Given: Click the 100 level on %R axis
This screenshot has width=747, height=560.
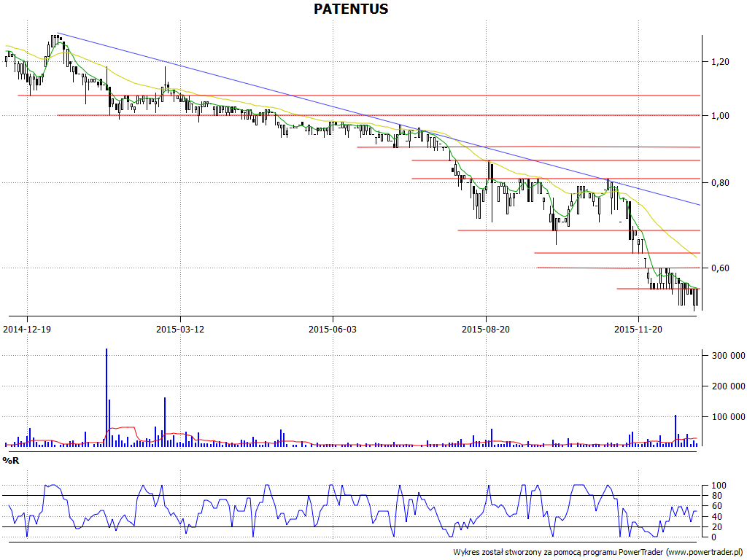Looking at the screenshot, I should click(x=719, y=486).
